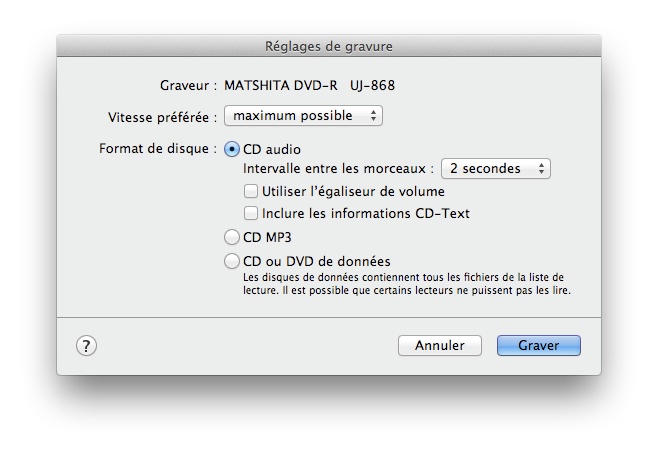The height and width of the screenshot is (454, 658).
Task: Open the help question mark button
Action: click(86, 345)
